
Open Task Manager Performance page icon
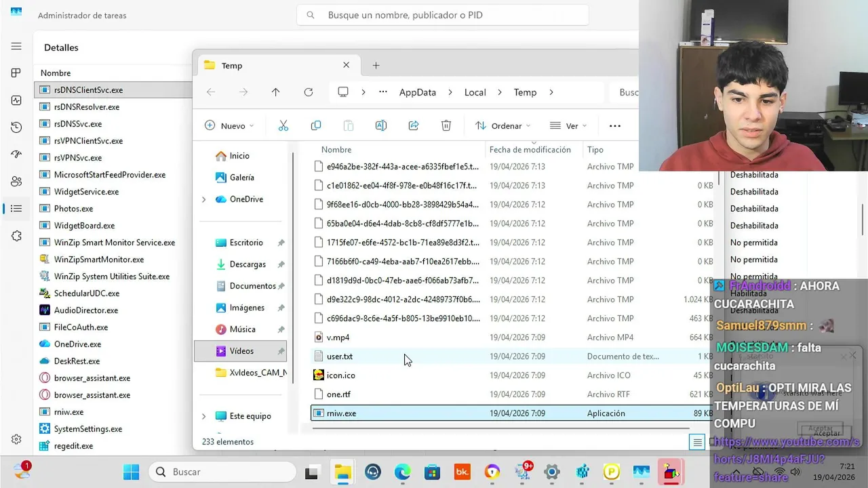coord(16,100)
